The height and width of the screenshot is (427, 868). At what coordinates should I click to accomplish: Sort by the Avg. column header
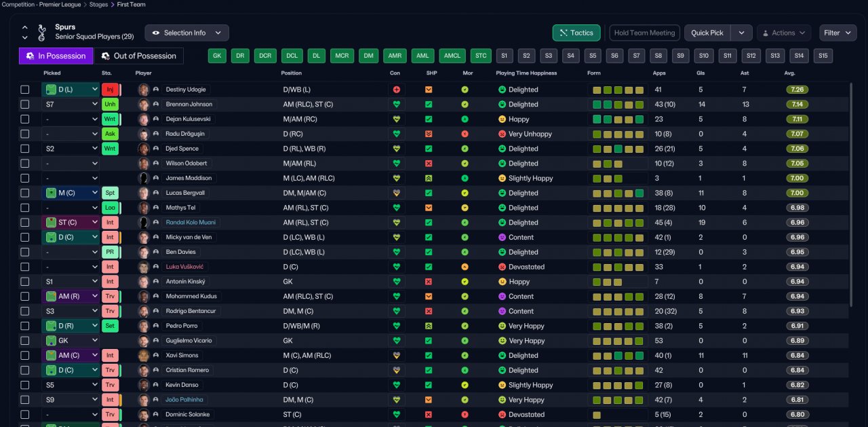[x=789, y=73]
